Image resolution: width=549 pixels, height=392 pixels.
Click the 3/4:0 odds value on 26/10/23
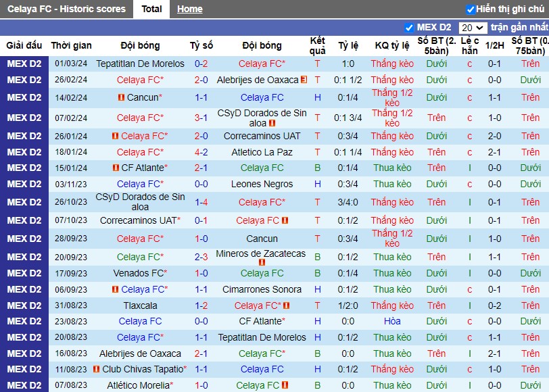[x=348, y=202]
